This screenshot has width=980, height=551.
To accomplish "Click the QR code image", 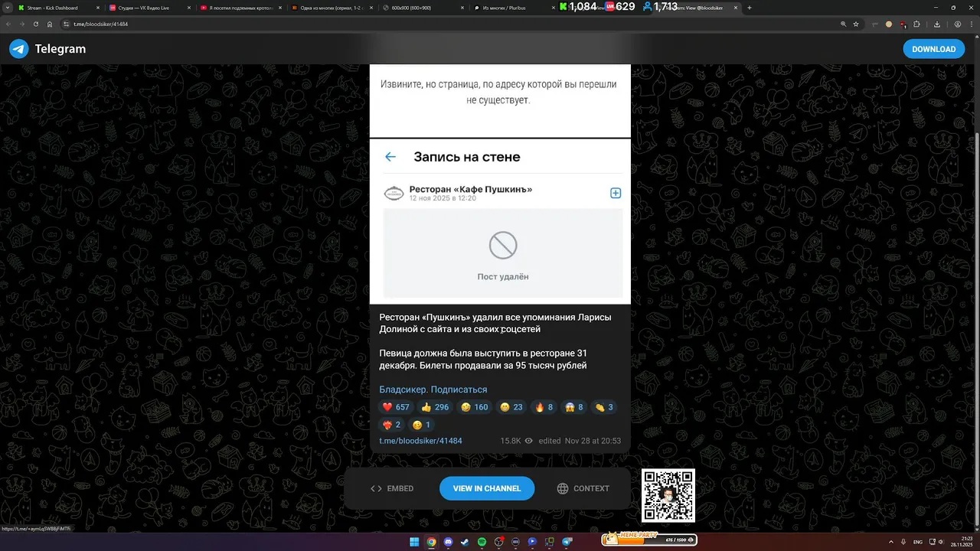I will point(668,495).
